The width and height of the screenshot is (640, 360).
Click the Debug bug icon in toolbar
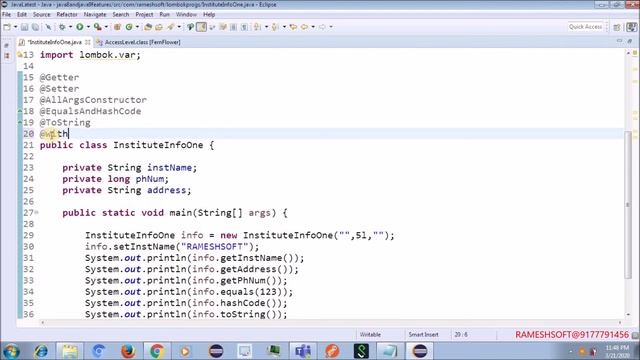tap(62, 27)
